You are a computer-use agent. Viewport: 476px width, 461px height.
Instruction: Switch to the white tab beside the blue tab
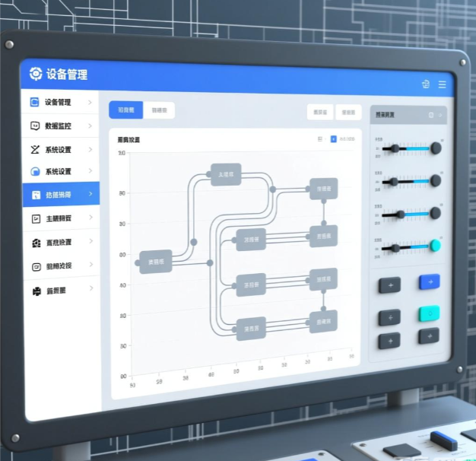(x=159, y=110)
